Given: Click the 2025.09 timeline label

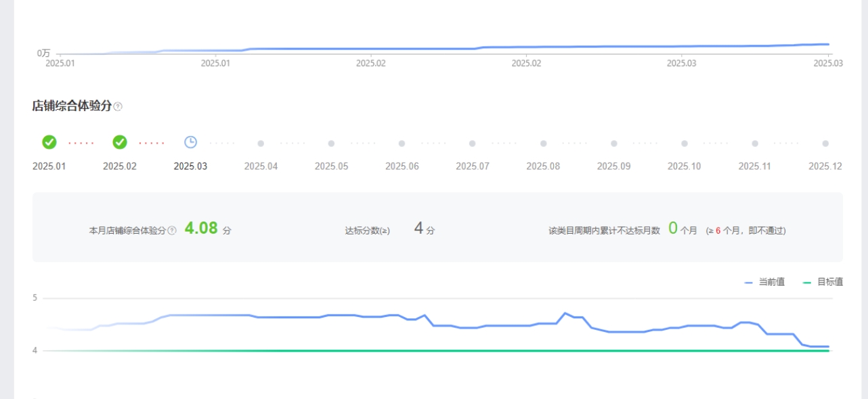Looking at the screenshot, I should [x=613, y=167].
